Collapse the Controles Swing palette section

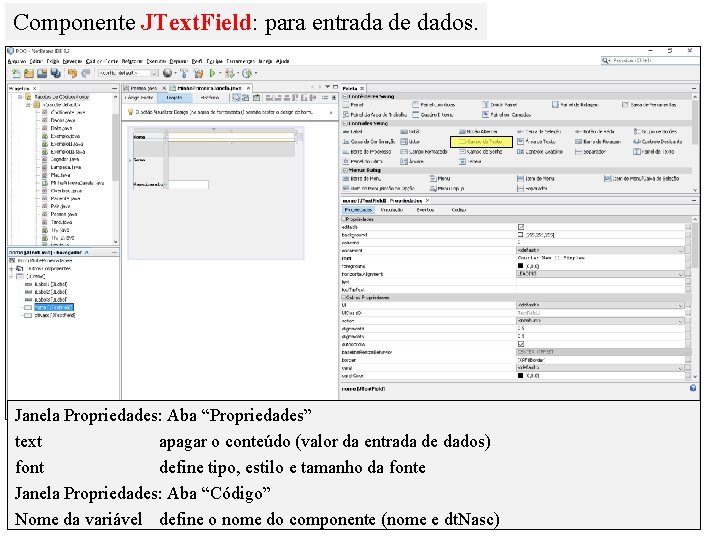[345, 124]
